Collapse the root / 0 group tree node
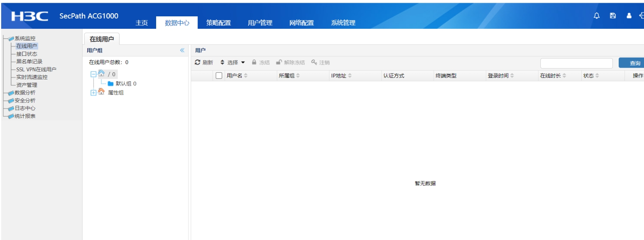Image resolution: width=644 pixels, height=240 pixels. pyautogui.click(x=93, y=74)
